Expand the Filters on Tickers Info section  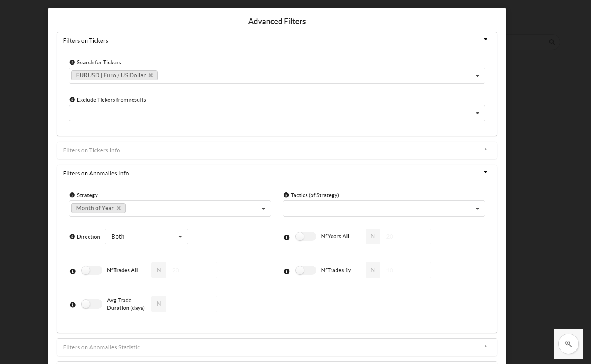277,150
